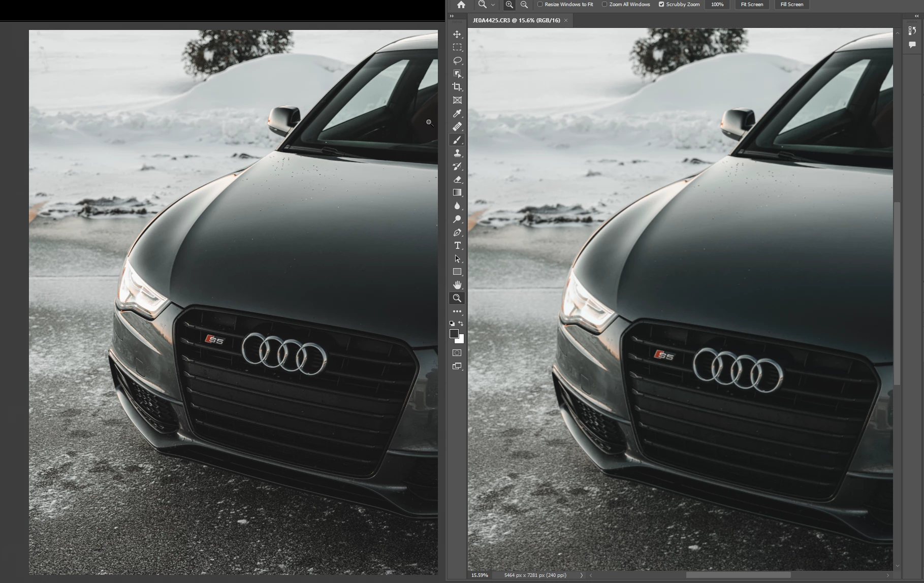
Task: Uncheck Scrubby Zoom option
Action: (661, 4)
